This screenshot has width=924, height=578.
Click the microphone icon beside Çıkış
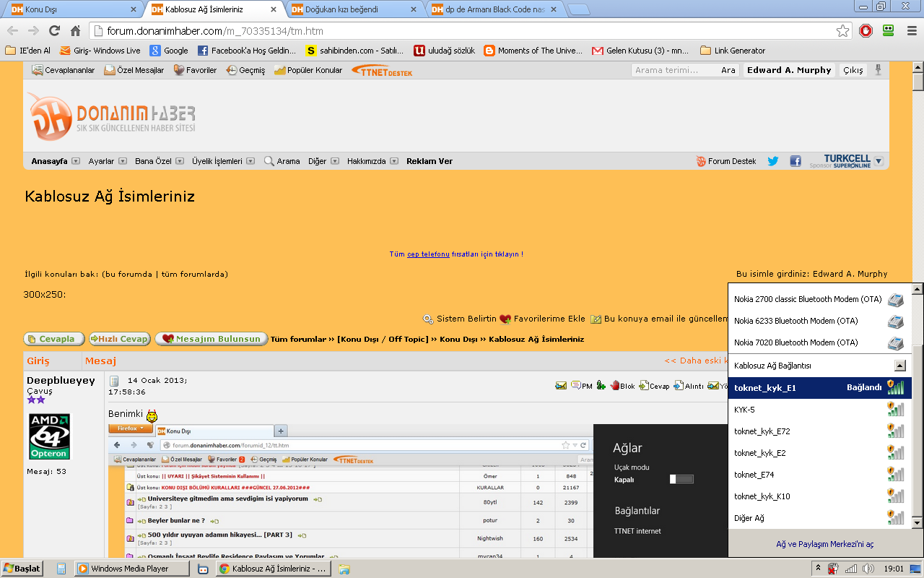(879, 70)
